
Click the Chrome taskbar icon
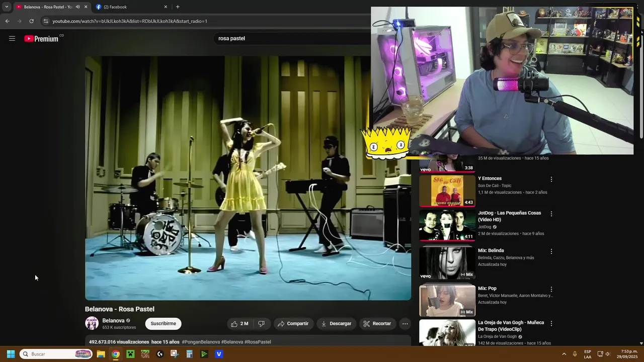click(x=115, y=354)
